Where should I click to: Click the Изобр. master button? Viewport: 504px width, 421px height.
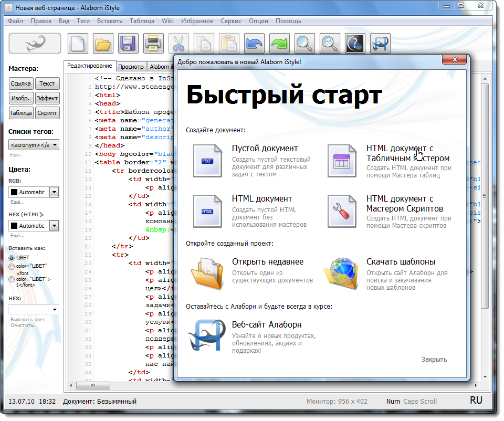coord(20,98)
